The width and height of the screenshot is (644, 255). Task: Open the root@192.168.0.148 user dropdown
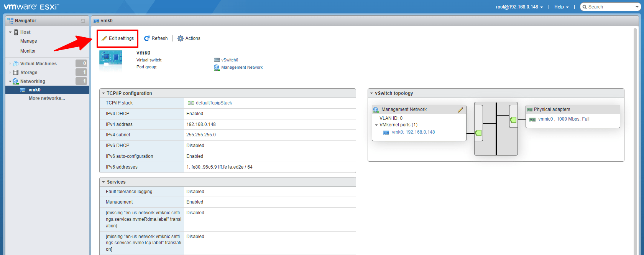click(519, 7)
